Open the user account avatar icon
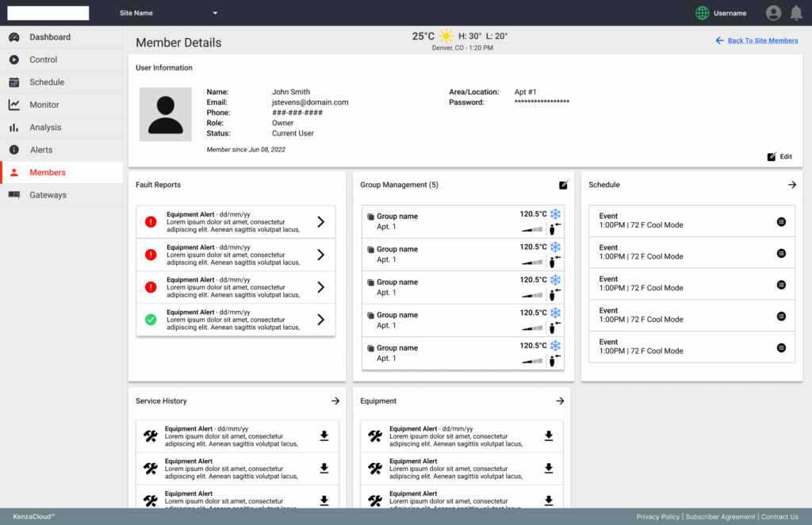The width and height of the screenshot is (812, 525). tap(773, 13)
